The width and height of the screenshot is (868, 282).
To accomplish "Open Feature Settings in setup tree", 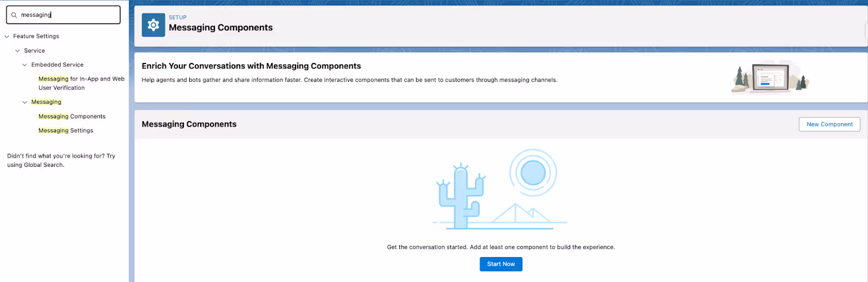I will 36,36.
